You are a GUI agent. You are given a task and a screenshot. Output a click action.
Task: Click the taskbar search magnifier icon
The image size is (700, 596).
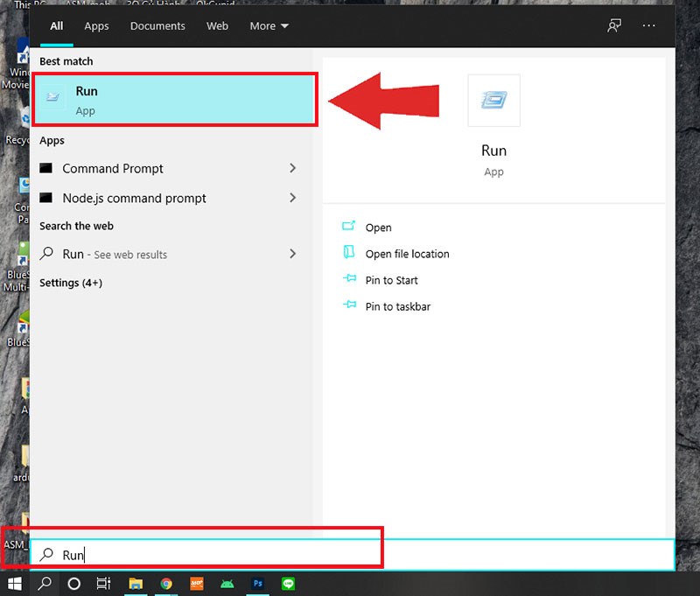[45, 584]
